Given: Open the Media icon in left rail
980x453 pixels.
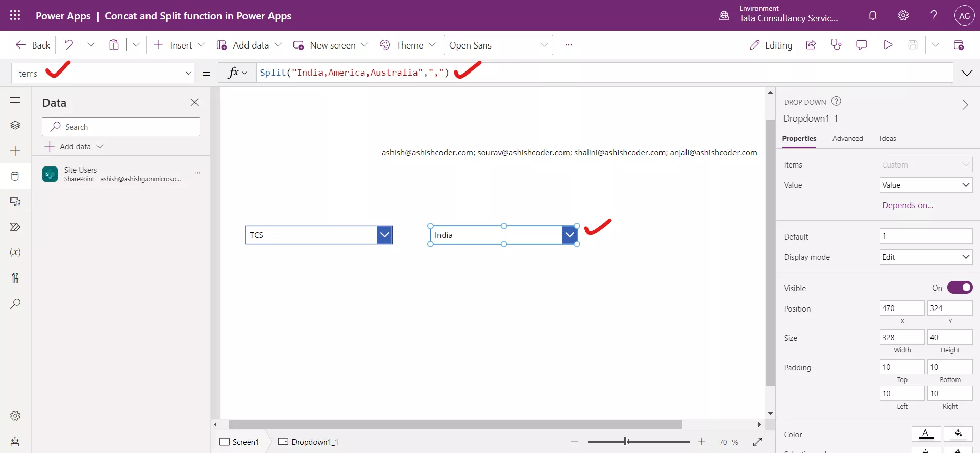Looking at the screenshot, I should (x=15, y=202).
